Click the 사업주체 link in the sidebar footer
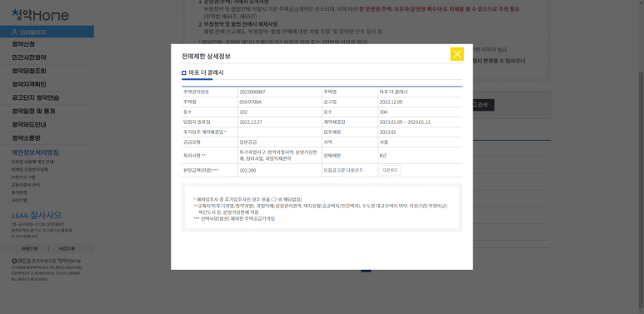 pos(67,249)
